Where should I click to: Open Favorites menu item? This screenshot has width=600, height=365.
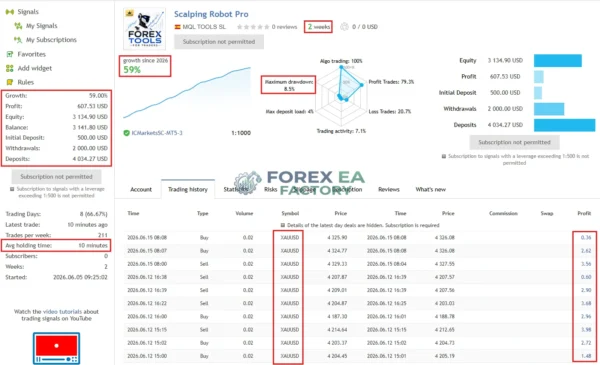[x=31, y=54]
